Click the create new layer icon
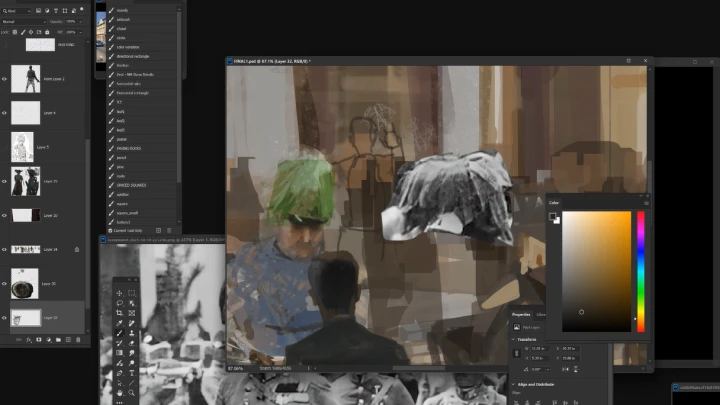 click(x=68, y=340)
